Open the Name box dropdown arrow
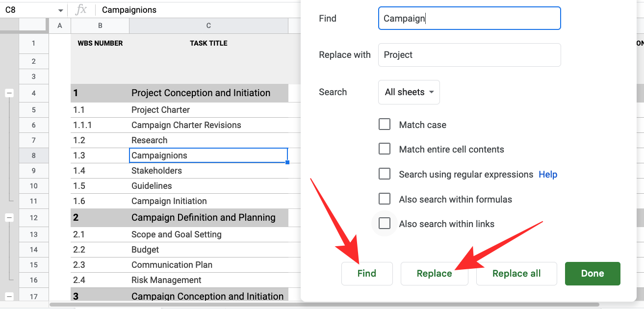 (60, 10)
